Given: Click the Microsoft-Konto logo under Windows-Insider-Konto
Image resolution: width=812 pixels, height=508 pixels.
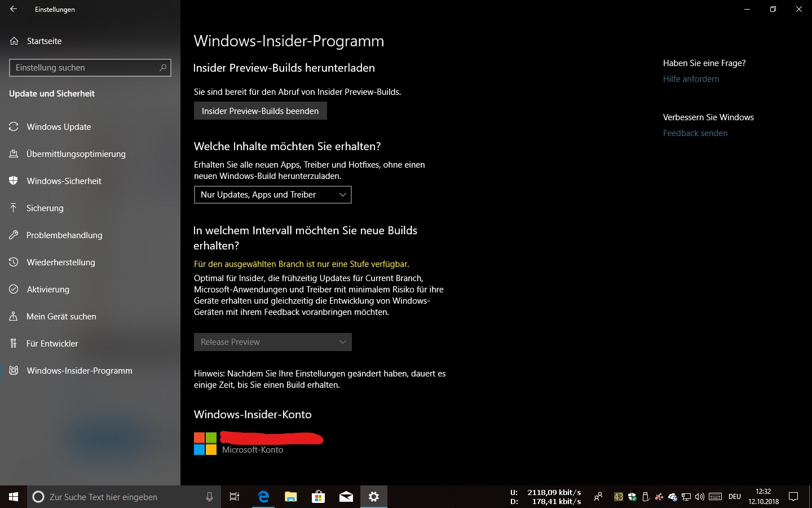Looking at the screenshot, I should coord(205,444).
